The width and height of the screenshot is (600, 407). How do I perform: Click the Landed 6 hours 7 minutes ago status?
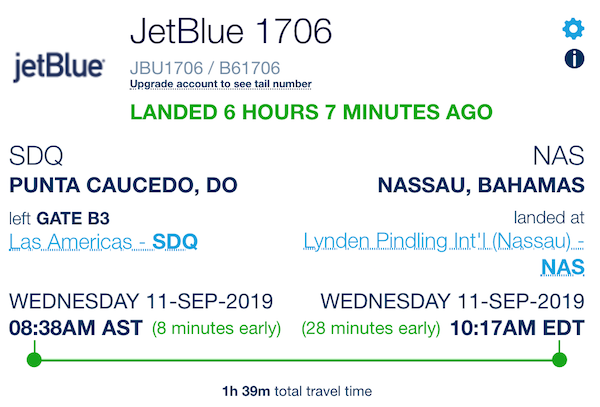pyautogui.click(x=311, y=112)
